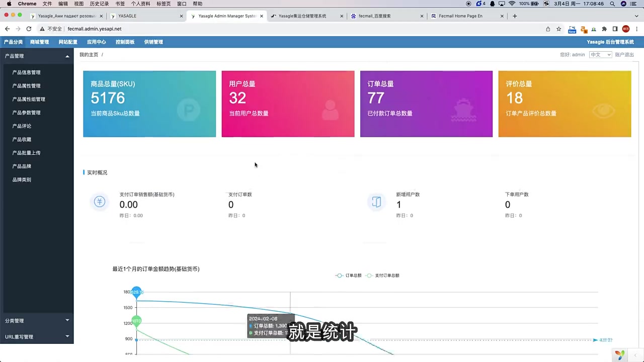
Task: Open the 应用中心 top navigation tab
Action: tap(97, 42)
